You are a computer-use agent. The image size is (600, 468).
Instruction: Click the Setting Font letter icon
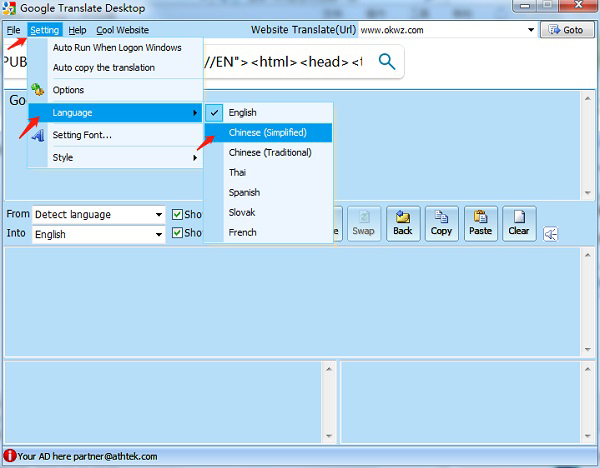(38, 135)
